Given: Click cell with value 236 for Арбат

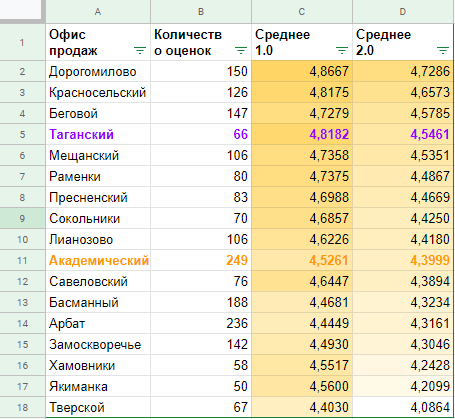Looking at the screenshot, I should point(201,323).
